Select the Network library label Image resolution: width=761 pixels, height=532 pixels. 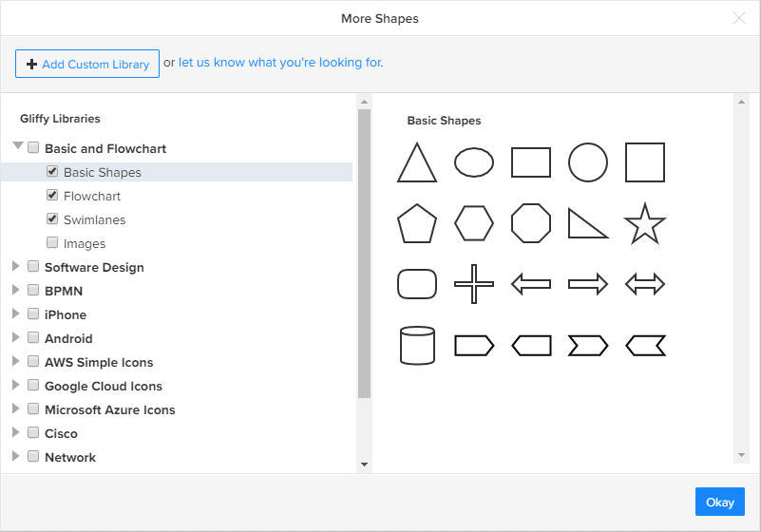click(70, 457)
